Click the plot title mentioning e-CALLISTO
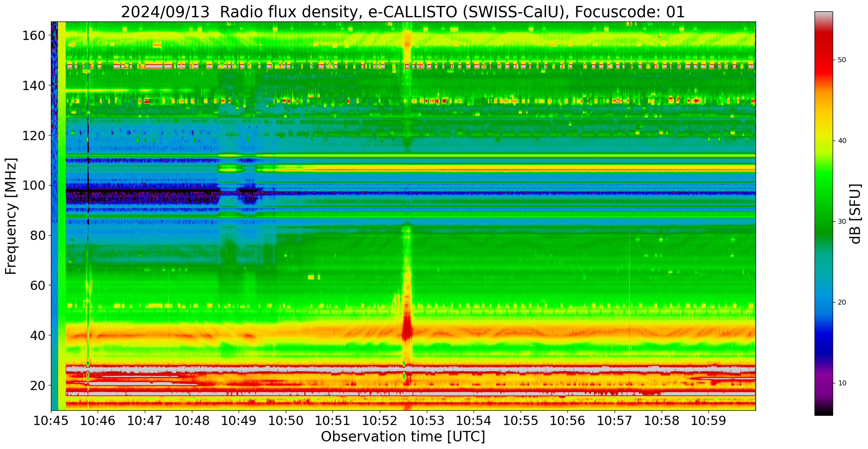Image resolution: width=868 pixels, height=449 pixels. [x=403, y=12]
